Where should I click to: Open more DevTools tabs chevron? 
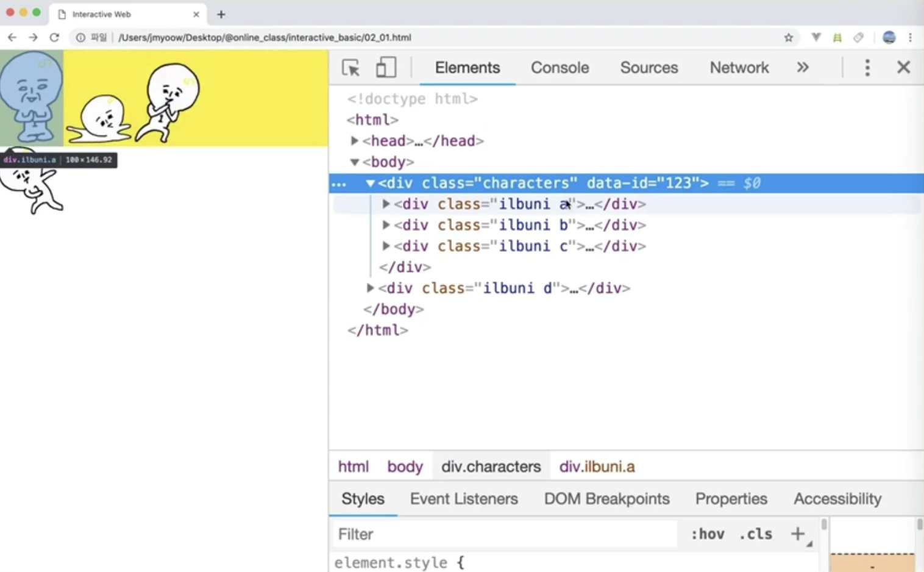pos(803,67)
